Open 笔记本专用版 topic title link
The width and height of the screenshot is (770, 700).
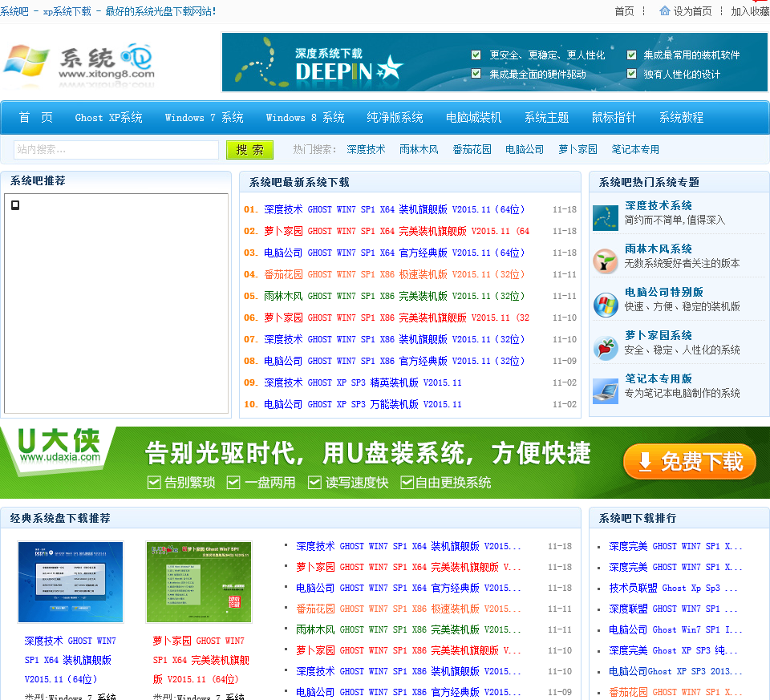[658, 378]
